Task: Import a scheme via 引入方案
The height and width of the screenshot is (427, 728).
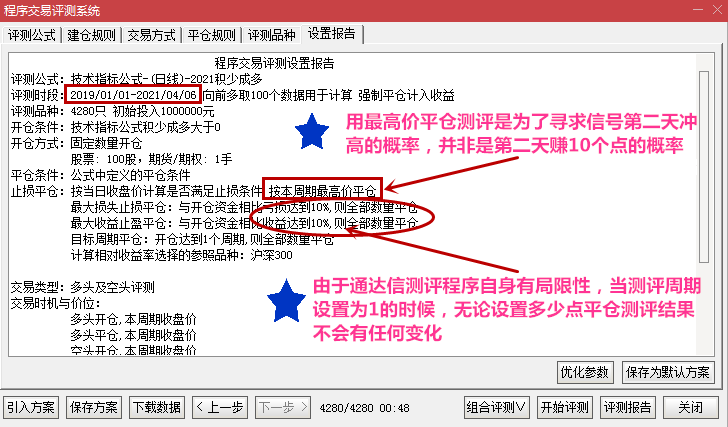Action: click(31, 408)
